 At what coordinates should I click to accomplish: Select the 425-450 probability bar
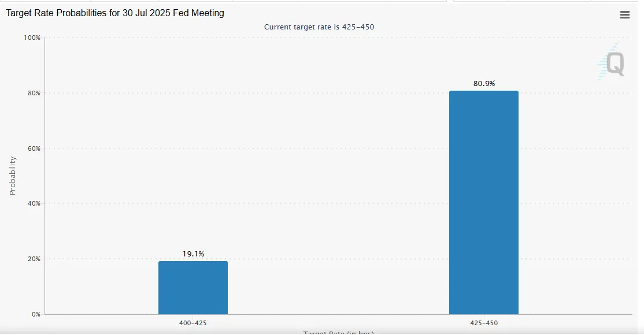pyautogui.click(x=483, y=202)
